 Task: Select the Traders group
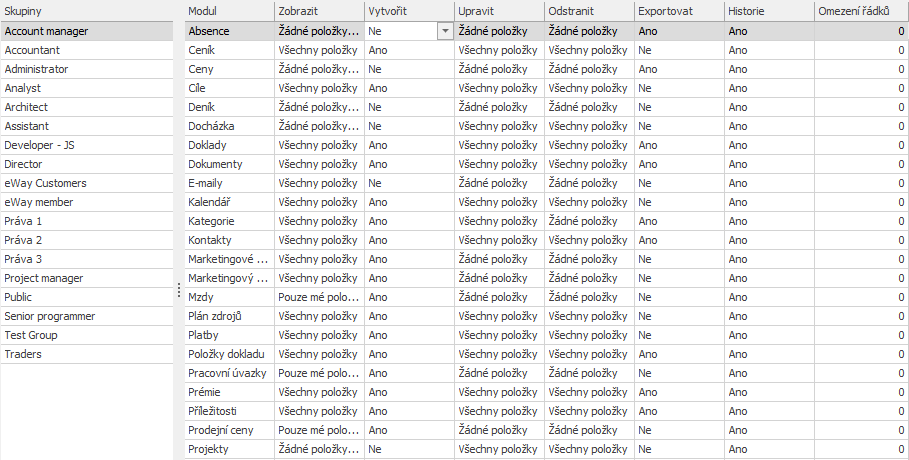(x=87, y=354)
